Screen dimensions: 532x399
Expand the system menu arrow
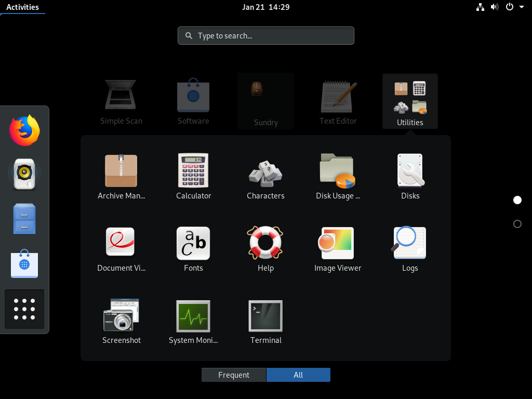tap(522, 7)
